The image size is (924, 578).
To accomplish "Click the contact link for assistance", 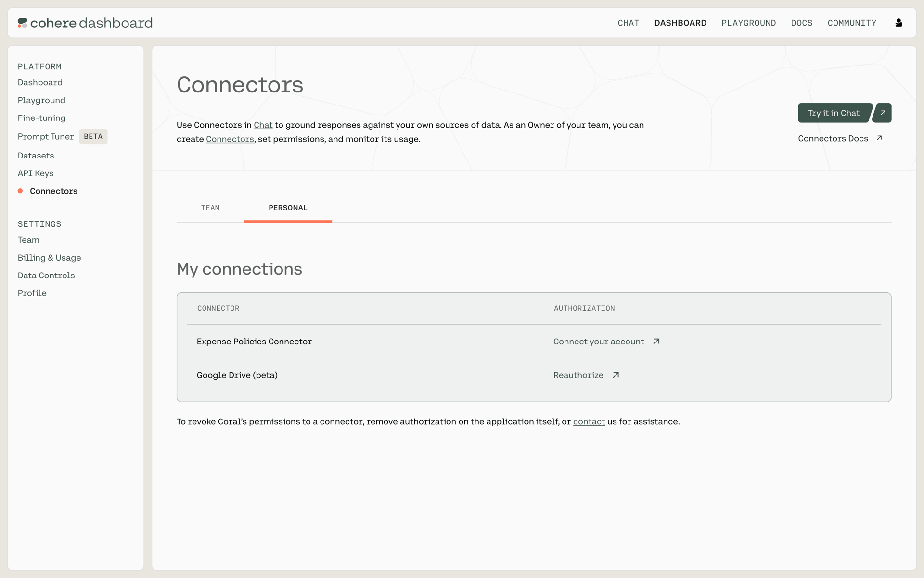I will (589, 421).
